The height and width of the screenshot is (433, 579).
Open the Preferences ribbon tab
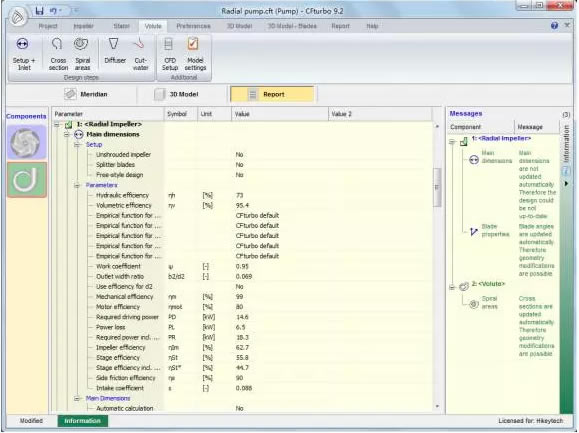point(193,26)
